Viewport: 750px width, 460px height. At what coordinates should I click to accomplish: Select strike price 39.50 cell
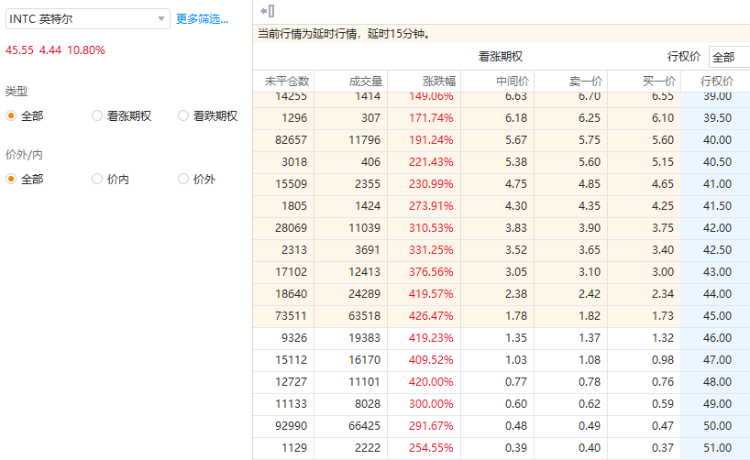[717, 118]
